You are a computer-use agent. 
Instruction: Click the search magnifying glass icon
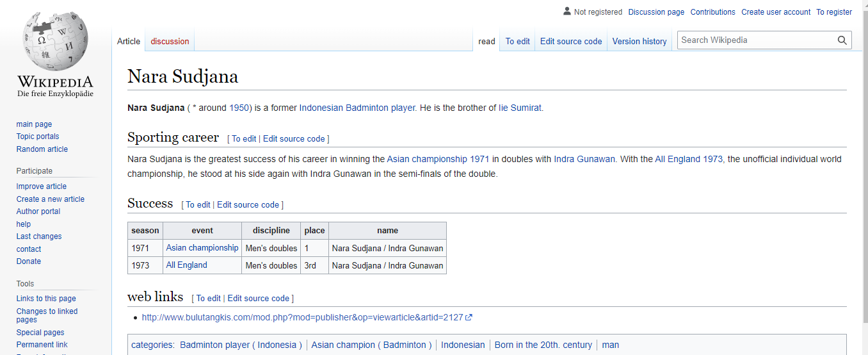point(842,40)
